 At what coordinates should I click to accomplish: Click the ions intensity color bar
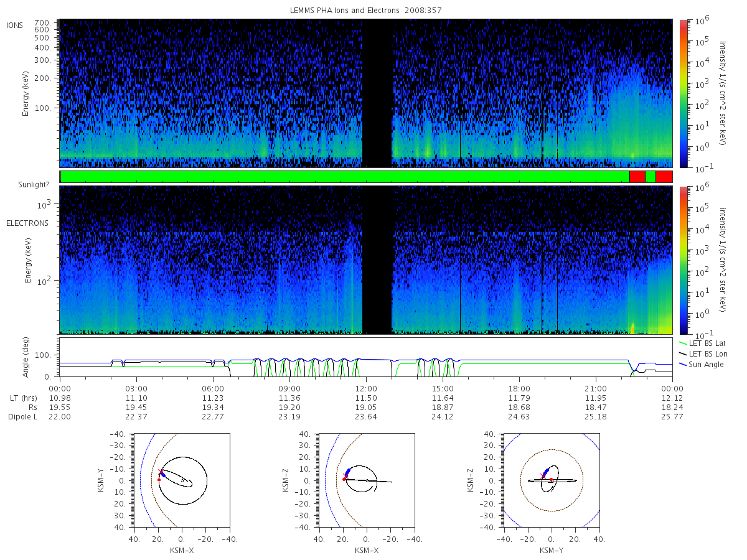click(x=683, y=93)
